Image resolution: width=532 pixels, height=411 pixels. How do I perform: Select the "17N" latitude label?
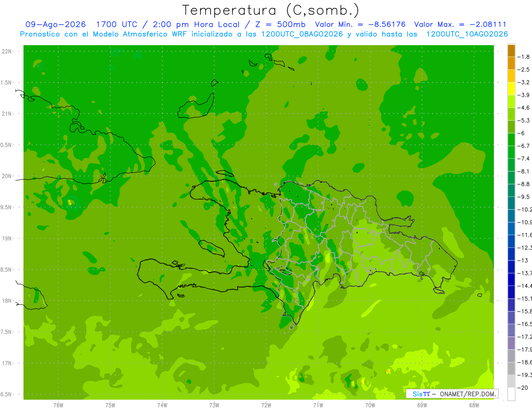[x=7, y=363]
